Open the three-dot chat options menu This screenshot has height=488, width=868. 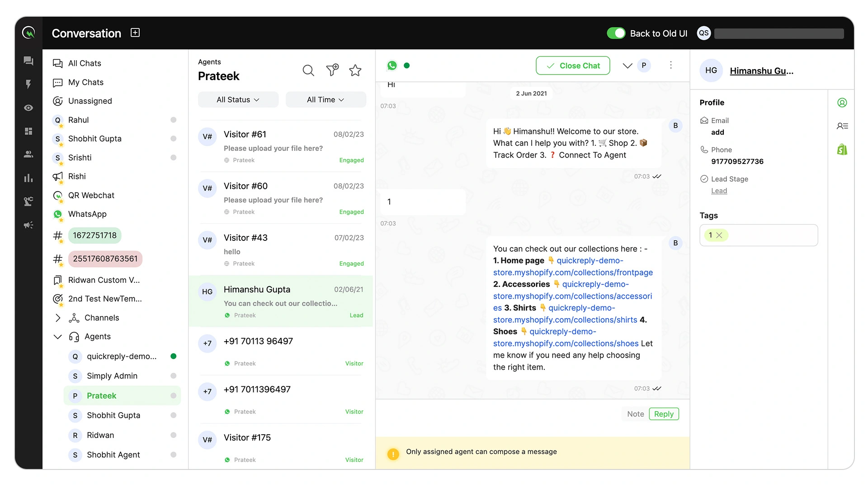(x=671, y=66)
